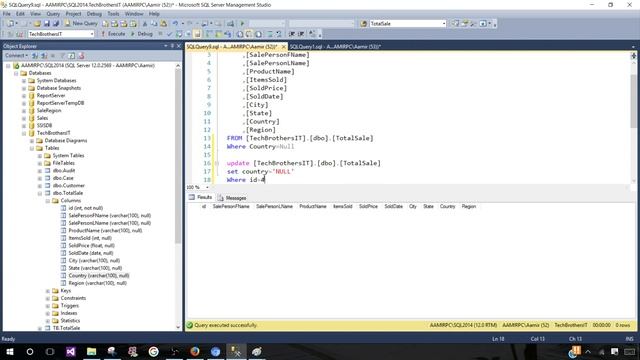The width and height of the screenshot is (640, 360).
Task: Switch to the Messages results tab
Action: (x=232, y=198)
